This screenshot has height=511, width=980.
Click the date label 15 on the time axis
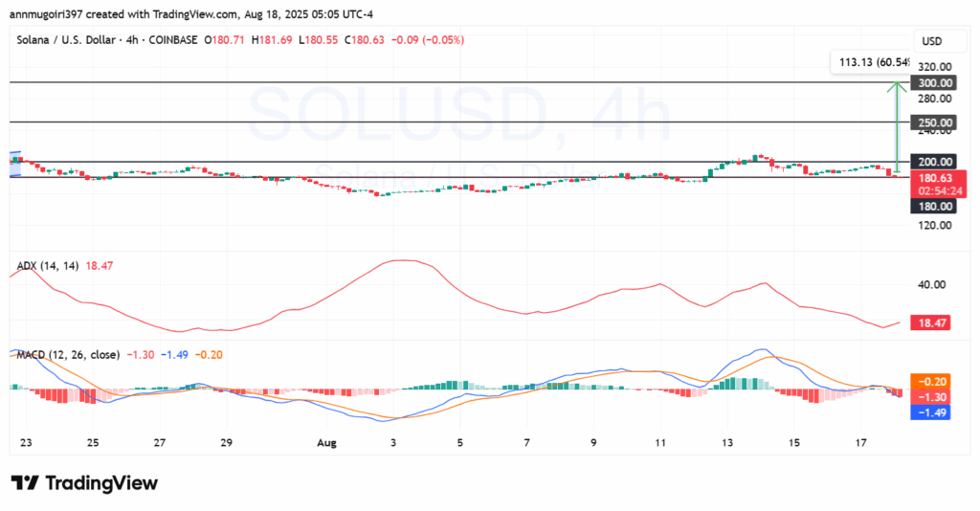(794, 442)
